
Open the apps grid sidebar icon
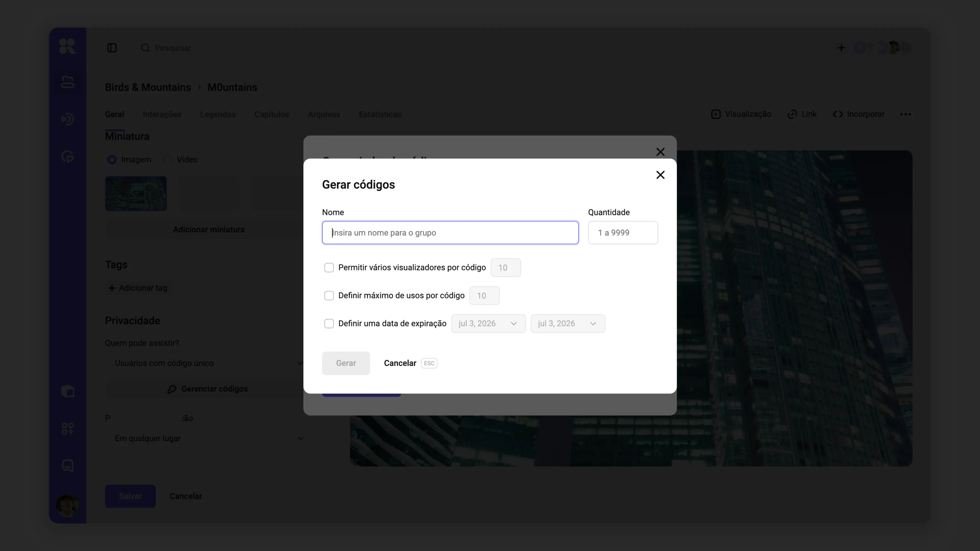point(68,429)
